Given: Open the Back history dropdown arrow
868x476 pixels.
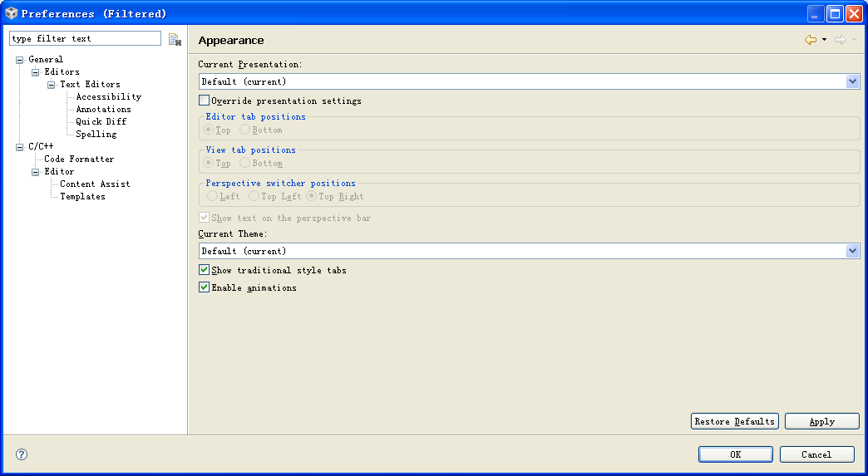Looking at the screenshot, I should [x=824, y=40].
